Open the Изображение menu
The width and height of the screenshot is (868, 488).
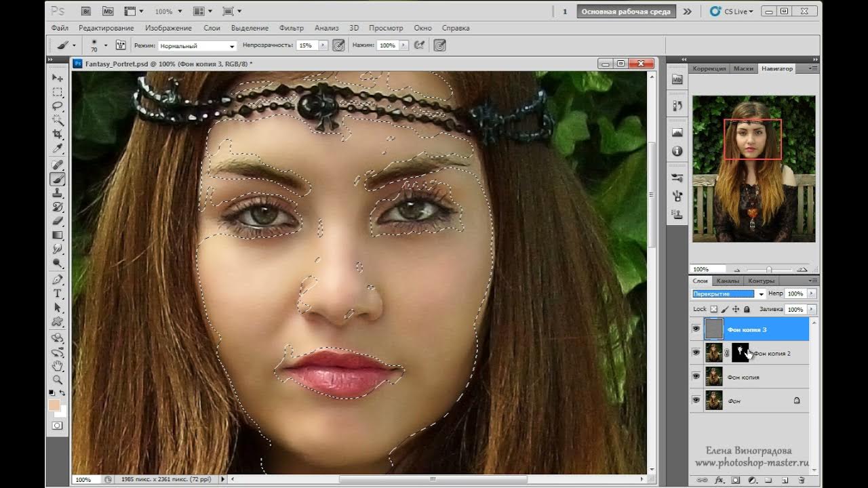[x=168, y=28]
